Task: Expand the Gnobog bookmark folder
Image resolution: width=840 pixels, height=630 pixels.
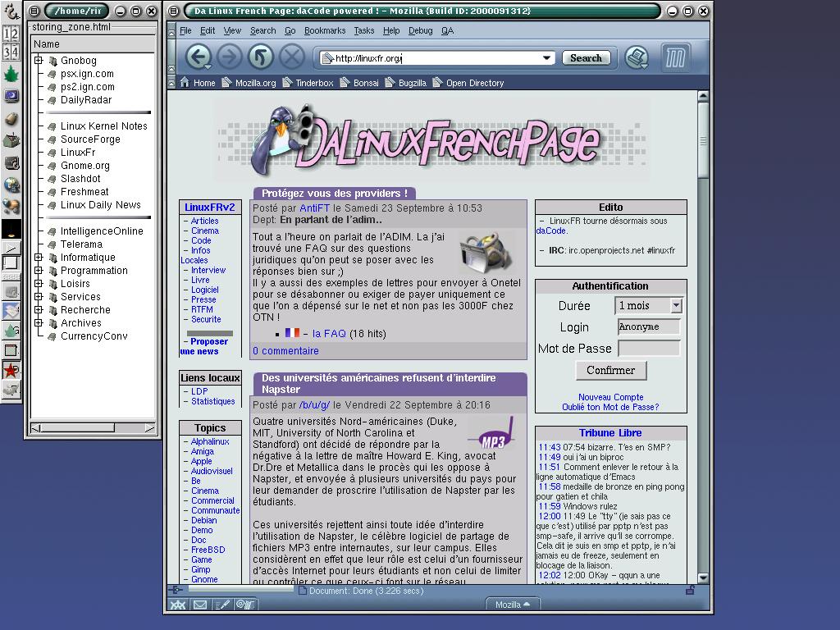Action: point(39,61)
